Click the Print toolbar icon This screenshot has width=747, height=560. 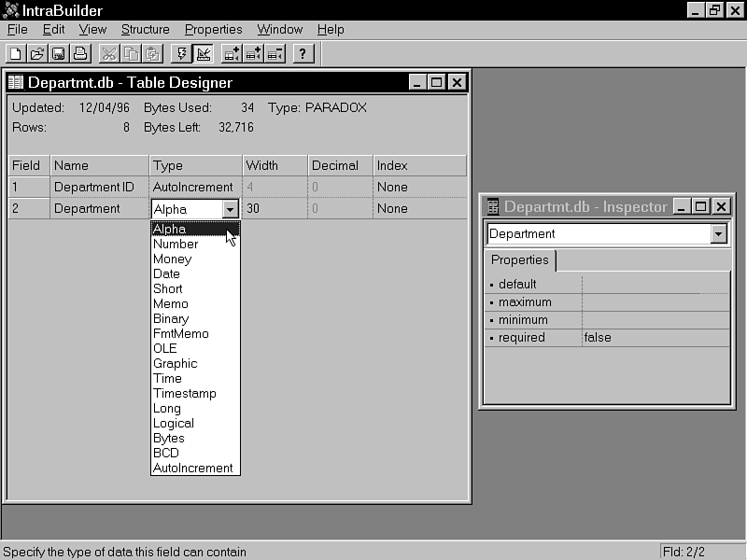tap(79, 53)
